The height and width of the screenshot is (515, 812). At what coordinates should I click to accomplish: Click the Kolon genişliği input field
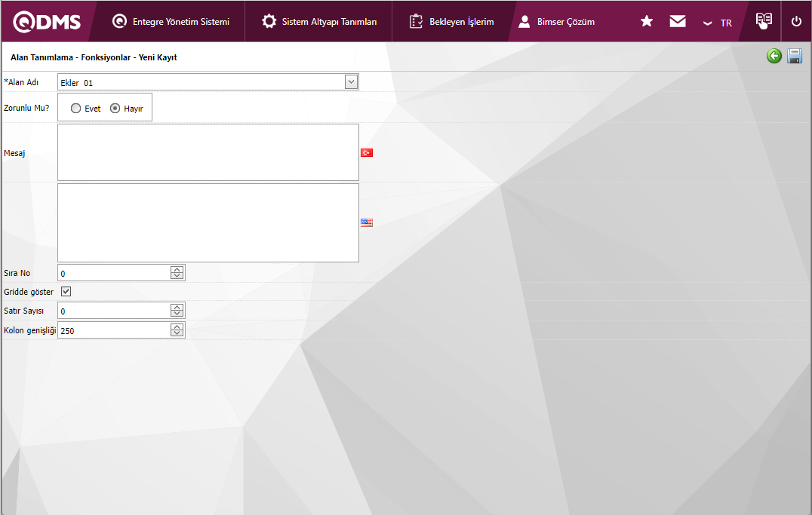coord(114,331)
